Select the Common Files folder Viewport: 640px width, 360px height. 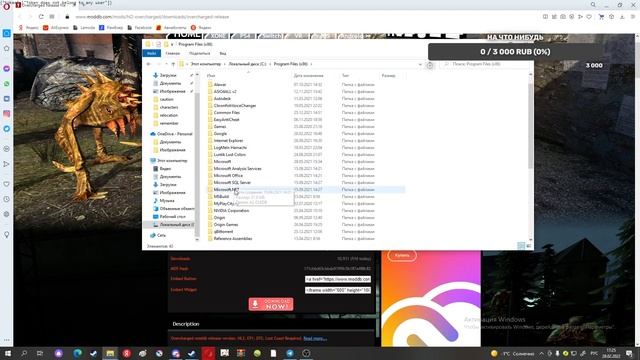click(227, 112)
